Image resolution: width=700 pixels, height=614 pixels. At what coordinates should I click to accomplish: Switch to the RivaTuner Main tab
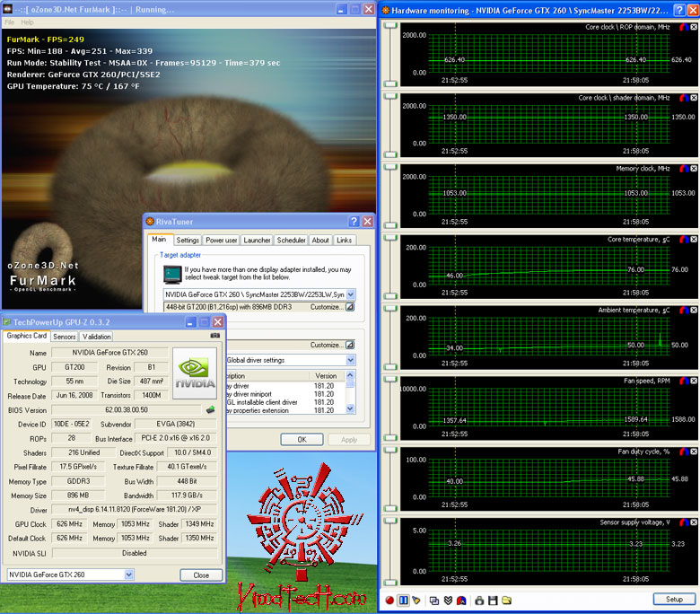click(x=159, y=240)
